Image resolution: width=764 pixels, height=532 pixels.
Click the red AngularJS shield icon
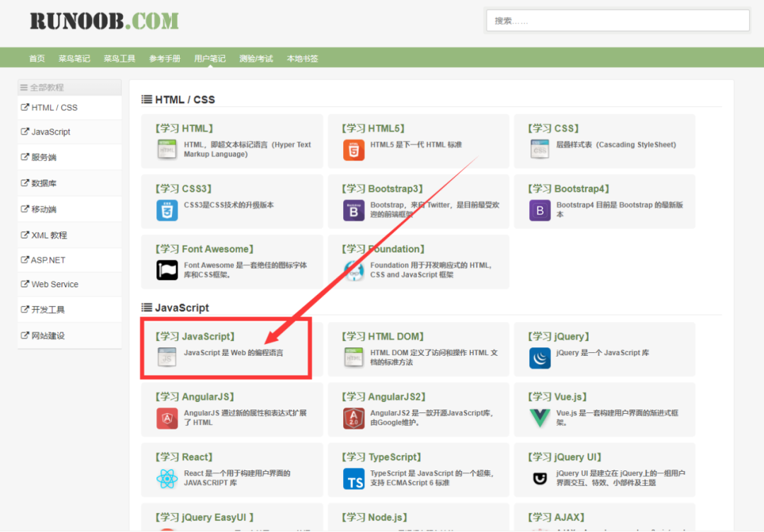(x=168, y=418)
